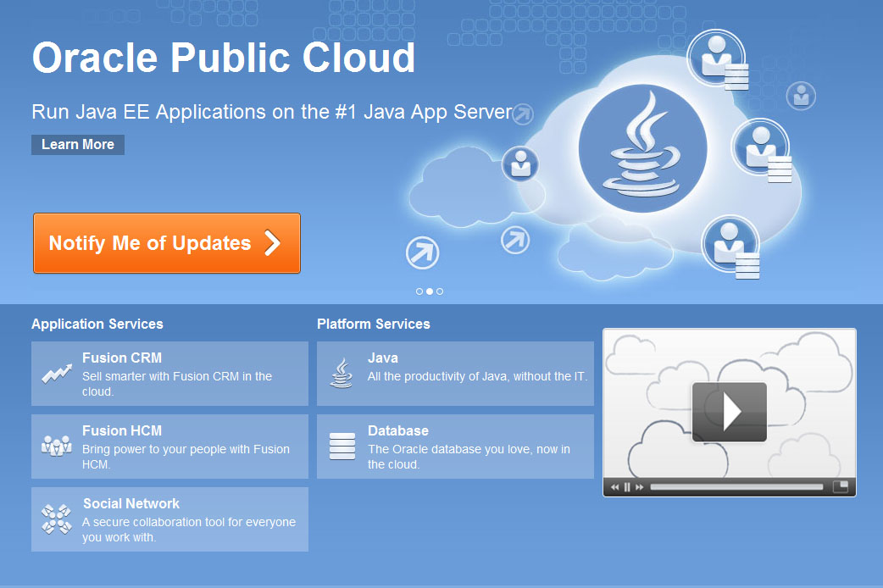The width and height of the screenshot is (883, 588).
Task: Click the 'Platform Services' heading
Action: (374, 324)
